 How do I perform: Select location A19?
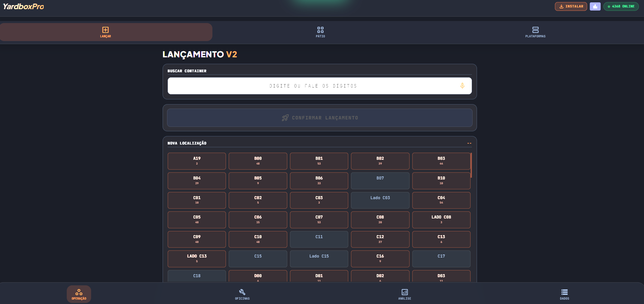[197, 161]
